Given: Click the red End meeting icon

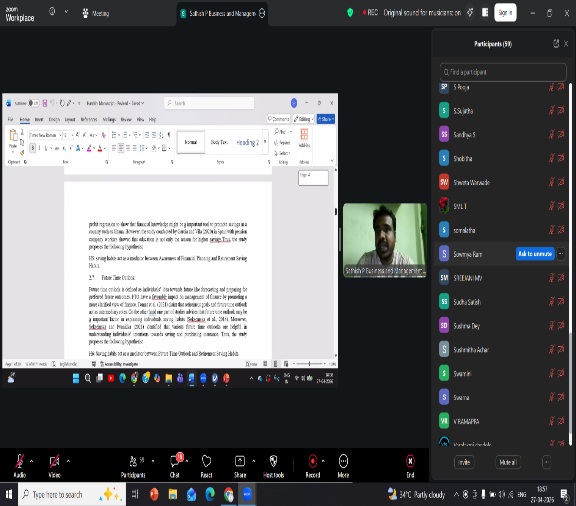Looking at the screenshot, I should click(x=410, y=461).
